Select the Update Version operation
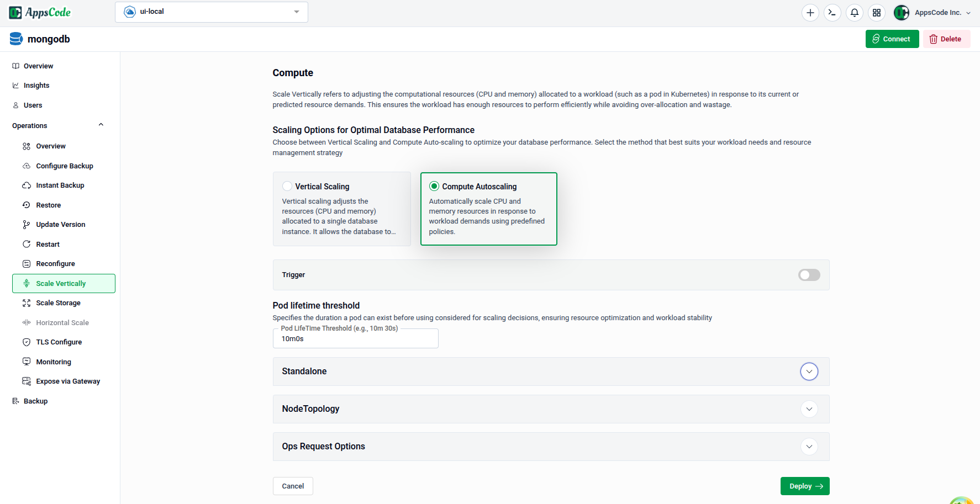The image size is (980, 504). (60, 224)
